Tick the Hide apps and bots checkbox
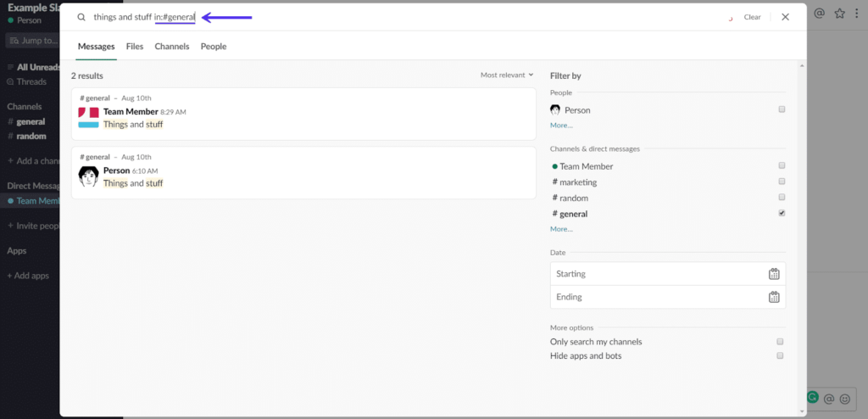Screen dimensions: 868x419 (x=780, y=356)
